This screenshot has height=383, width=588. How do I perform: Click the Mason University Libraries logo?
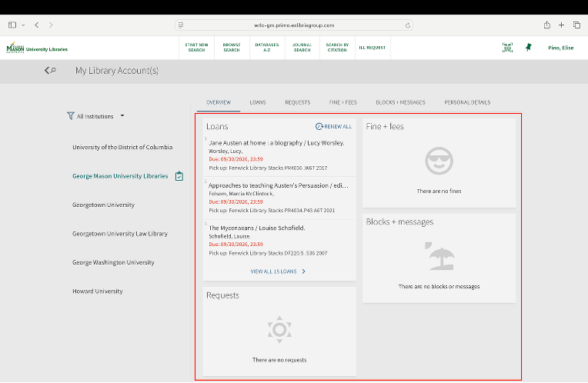[37, 48]
